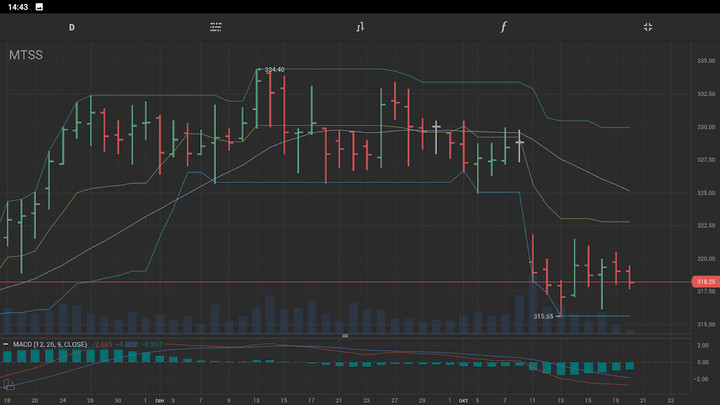This screenshot has width=720, height=405.
Task: Grab the divider handle above MACD panel
Action: 345,336
